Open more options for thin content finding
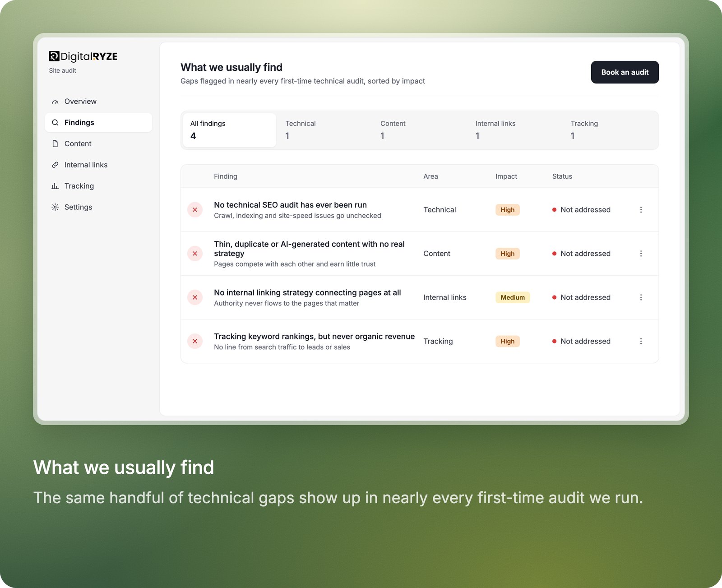Image resolution: width=722 pixels, height=588 pixels. (x=641, y=254)
